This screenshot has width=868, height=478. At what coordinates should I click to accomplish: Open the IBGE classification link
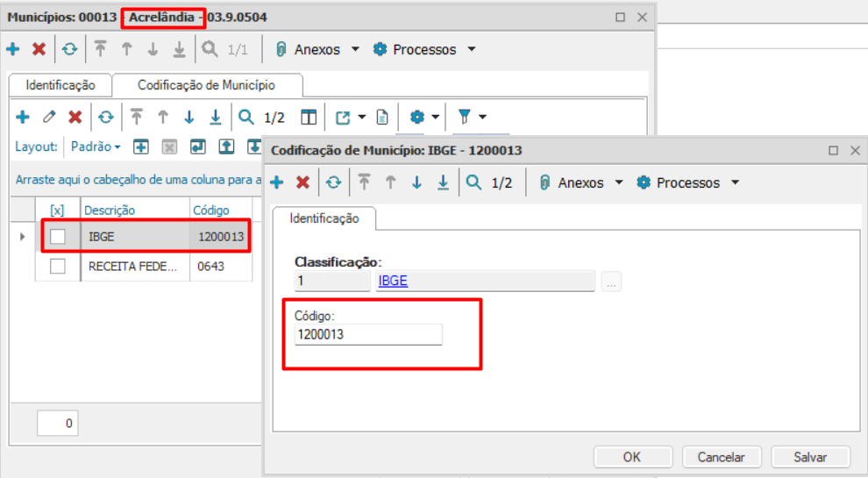point(393,281)
